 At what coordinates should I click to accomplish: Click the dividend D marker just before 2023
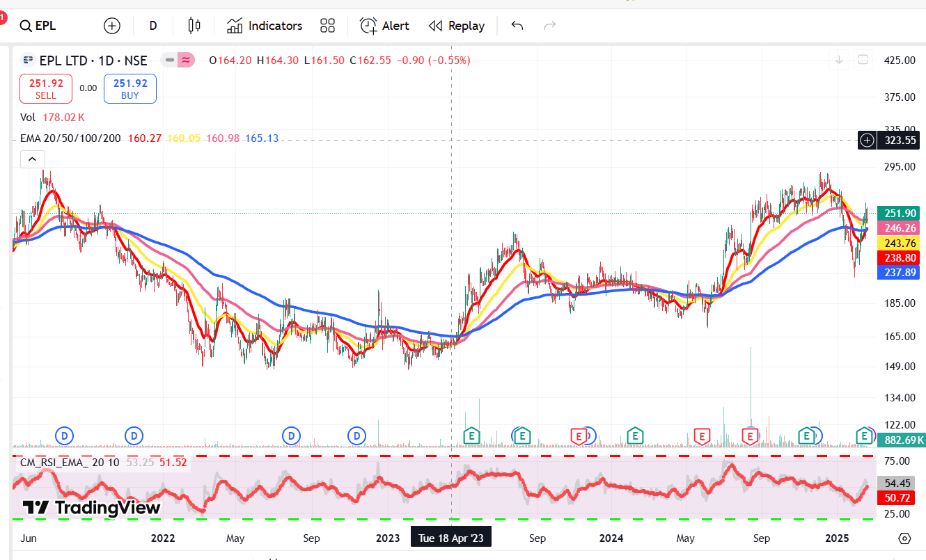tap(356, 436)
